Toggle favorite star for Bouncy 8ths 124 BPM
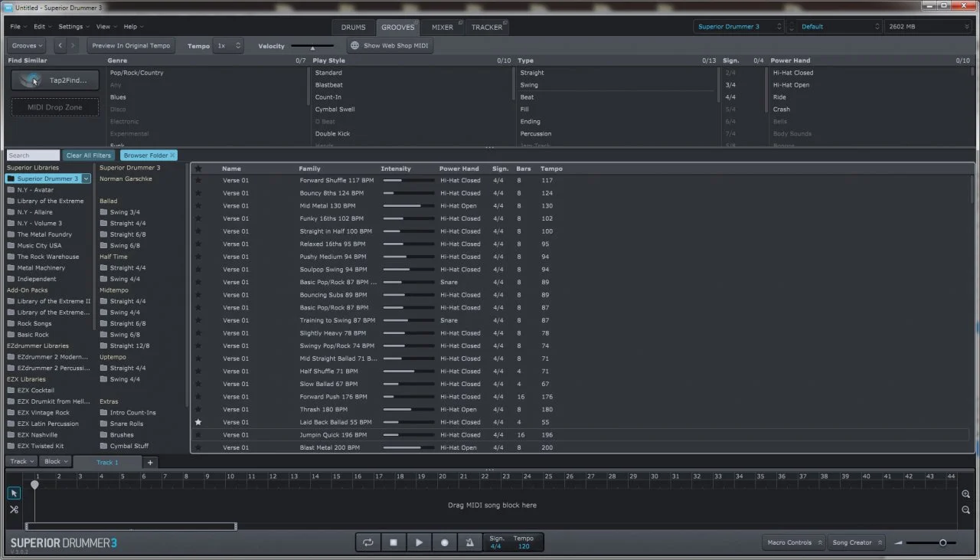Screen dimensions: 980x560 198,193
